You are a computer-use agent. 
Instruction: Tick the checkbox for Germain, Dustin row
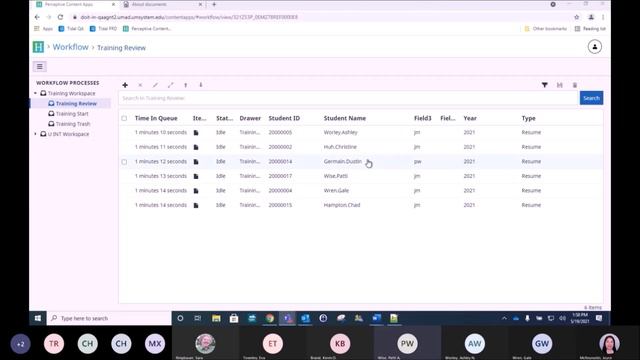click(x=124, y=162)
